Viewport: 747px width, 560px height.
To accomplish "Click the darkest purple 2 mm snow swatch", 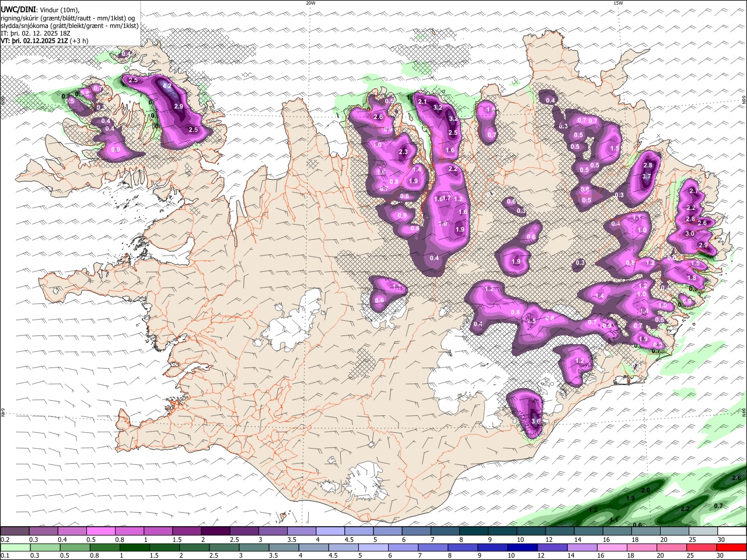I will point(215,531).
